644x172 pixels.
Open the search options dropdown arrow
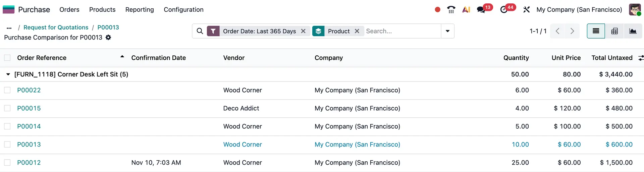tap(447, 31)
